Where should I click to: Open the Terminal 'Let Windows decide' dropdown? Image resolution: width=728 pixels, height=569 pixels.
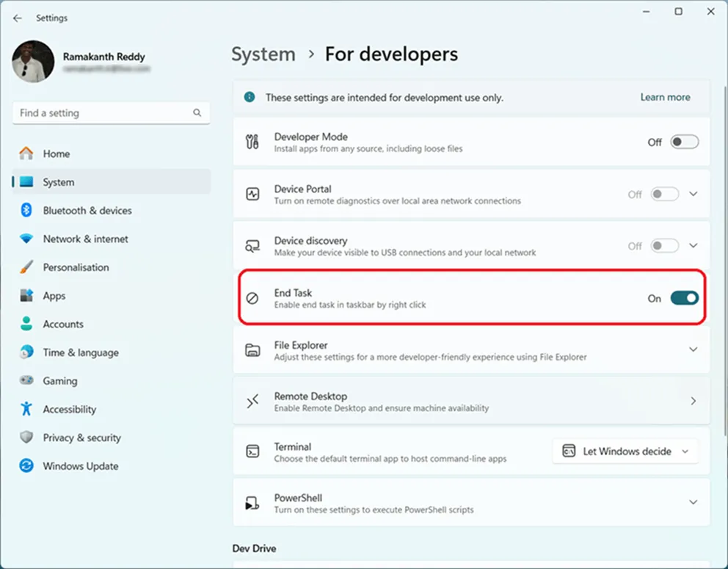625,452
